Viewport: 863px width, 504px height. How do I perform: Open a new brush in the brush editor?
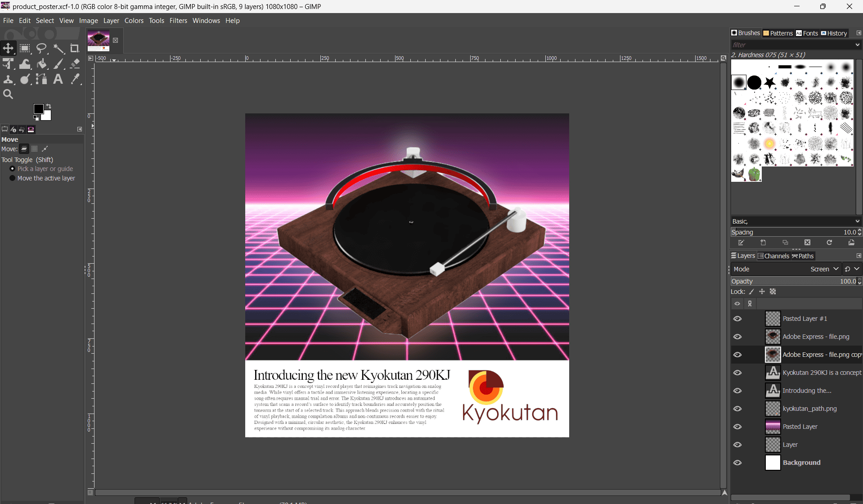763,242
